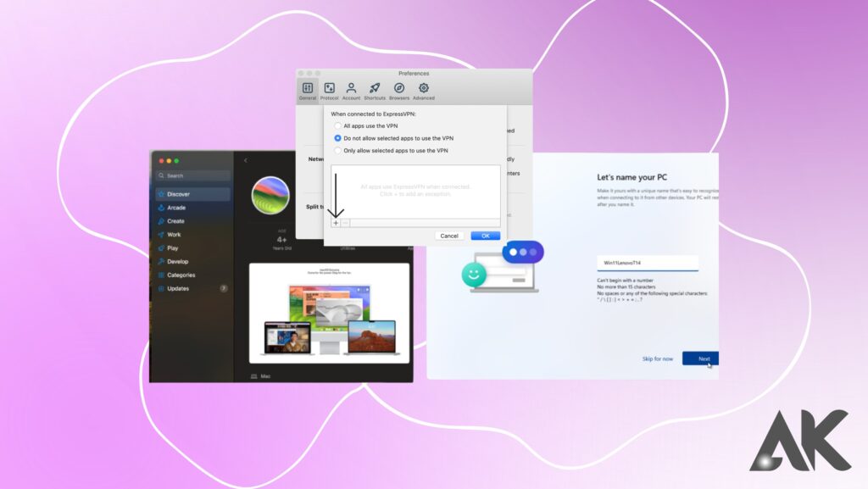This screenshot has height=489, width=868.
Task: Click the Mac compatibility icon below screenshot
Action: click(x=254, y=376)
